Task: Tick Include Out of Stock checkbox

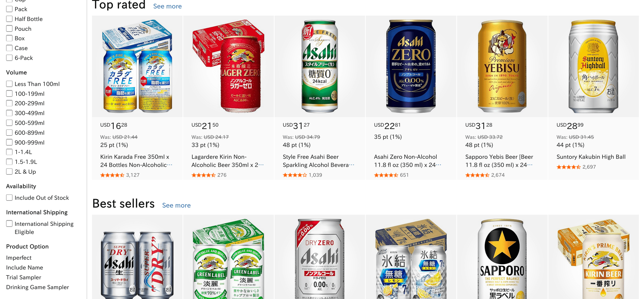Action: point(9,198)
